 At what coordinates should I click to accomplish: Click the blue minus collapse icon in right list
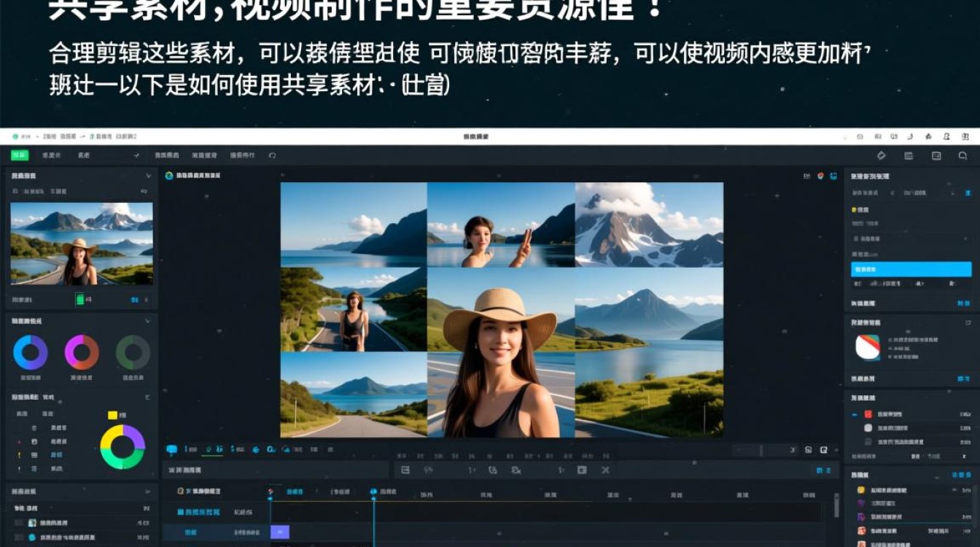pos(855,414)
